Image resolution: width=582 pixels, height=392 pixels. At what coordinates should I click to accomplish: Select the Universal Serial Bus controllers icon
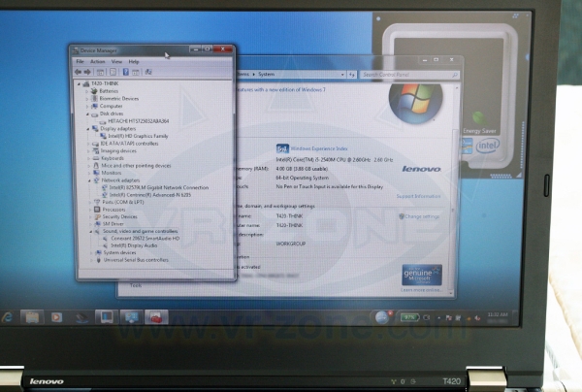pos(98,260)
